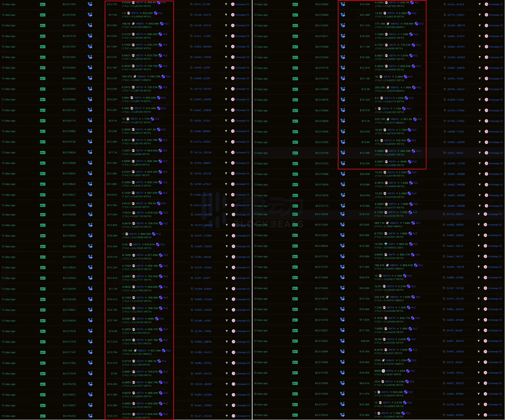The image size is (505, 420).
Task: Click the filter icon next to 0xE55...97e68
Action: coord(479,320)
